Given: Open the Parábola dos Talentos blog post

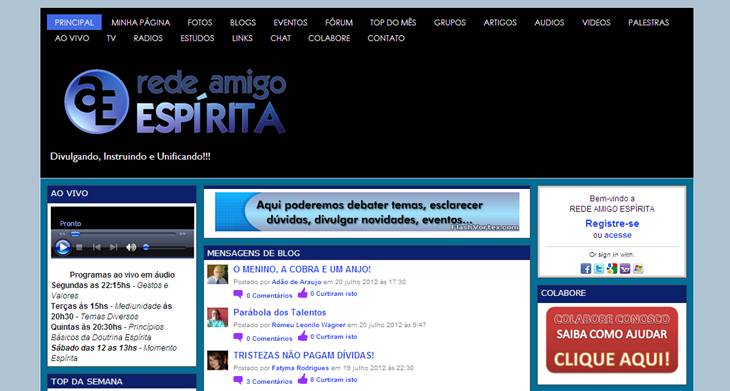Looking at the screenshot, I should pos(279,312).
